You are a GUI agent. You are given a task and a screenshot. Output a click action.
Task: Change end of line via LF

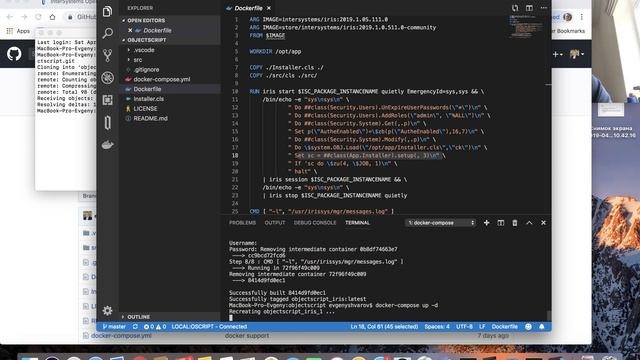tap(482, 327)
